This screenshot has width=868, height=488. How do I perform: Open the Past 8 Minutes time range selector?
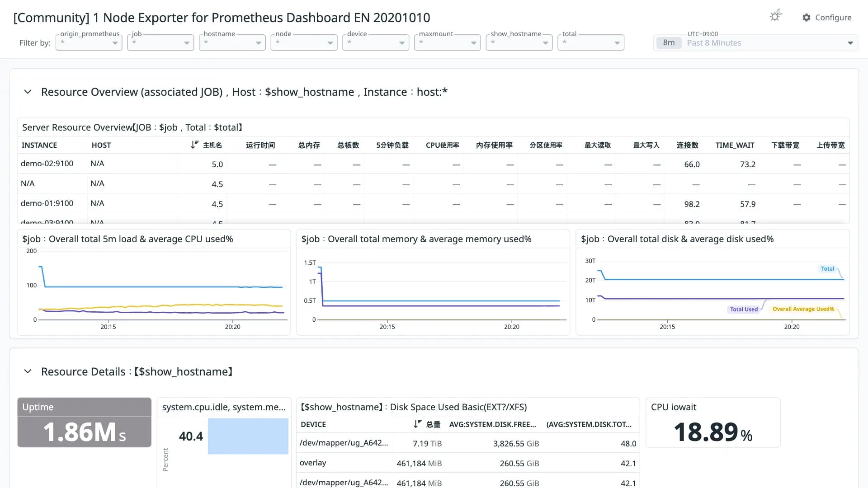(755, 43)
